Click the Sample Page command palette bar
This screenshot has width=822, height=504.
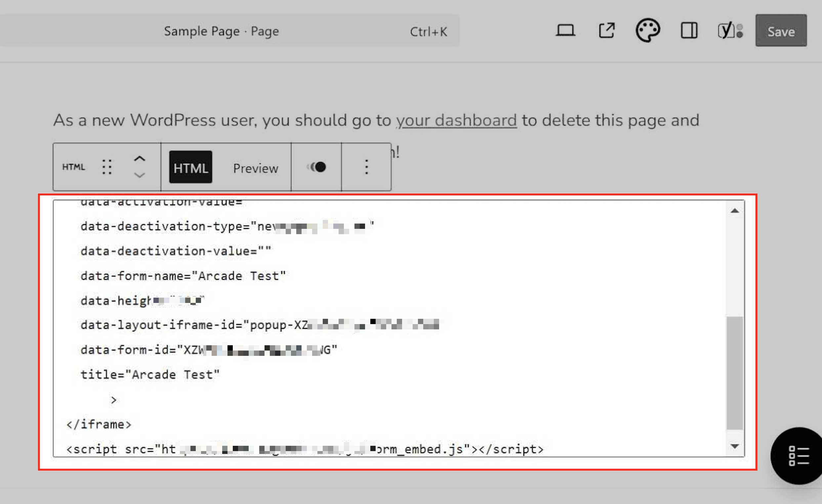pyautogui.click(x=222, y=31)
